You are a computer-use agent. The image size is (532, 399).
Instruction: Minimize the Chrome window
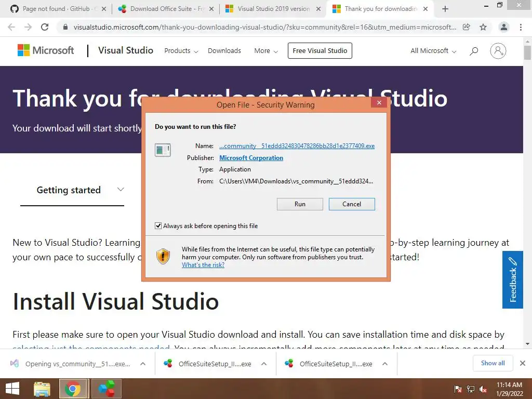pos(486,5)
